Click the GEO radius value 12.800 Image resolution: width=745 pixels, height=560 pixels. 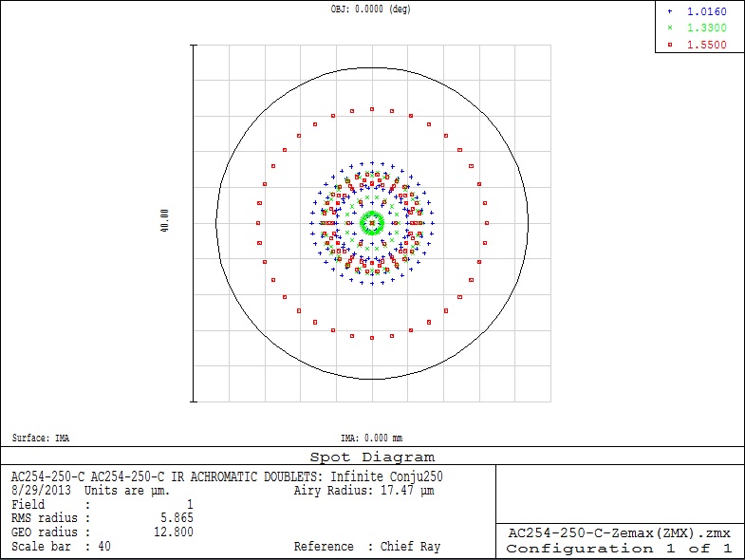[174, 532]
